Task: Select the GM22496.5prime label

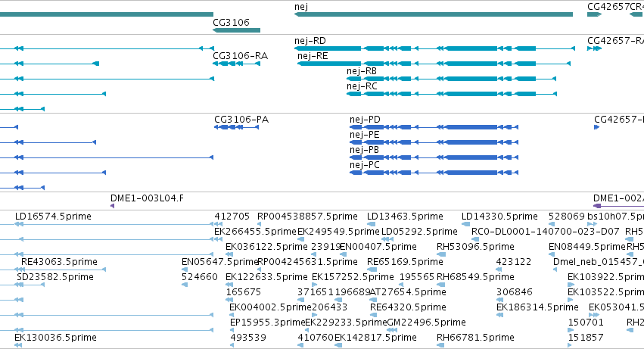Action: [426, 323]
